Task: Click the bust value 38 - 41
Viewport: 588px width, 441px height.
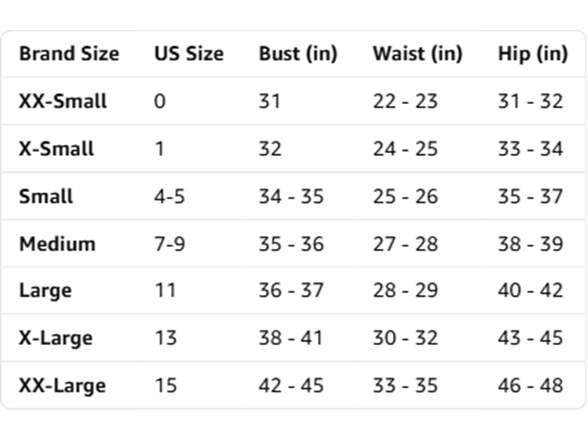Action: click(x=291, y=338)
